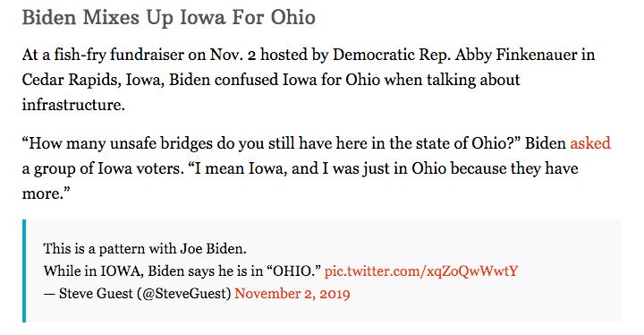Open the red "asked" hyperlink
644x335 pixels.
point(590,143)
